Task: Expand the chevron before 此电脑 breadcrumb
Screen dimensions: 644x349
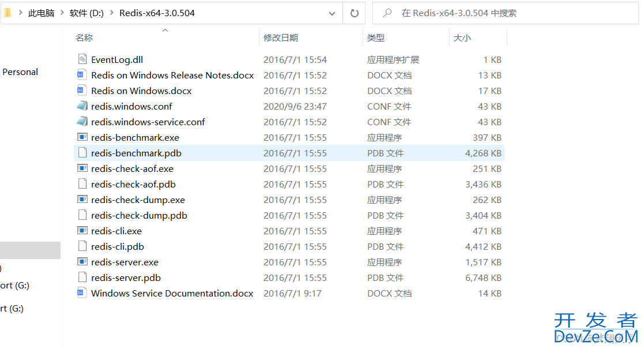Action: click(x=20, y=13)
